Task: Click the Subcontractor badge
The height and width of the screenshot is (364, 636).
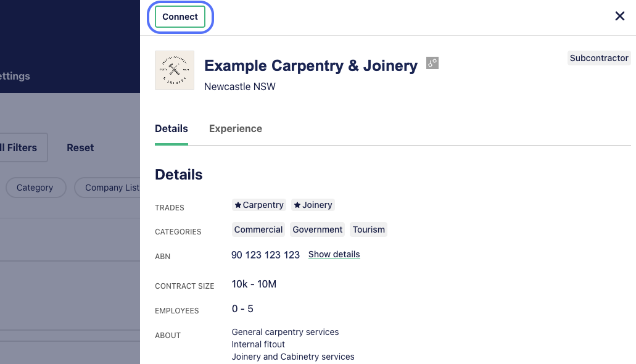Action: 599,58
